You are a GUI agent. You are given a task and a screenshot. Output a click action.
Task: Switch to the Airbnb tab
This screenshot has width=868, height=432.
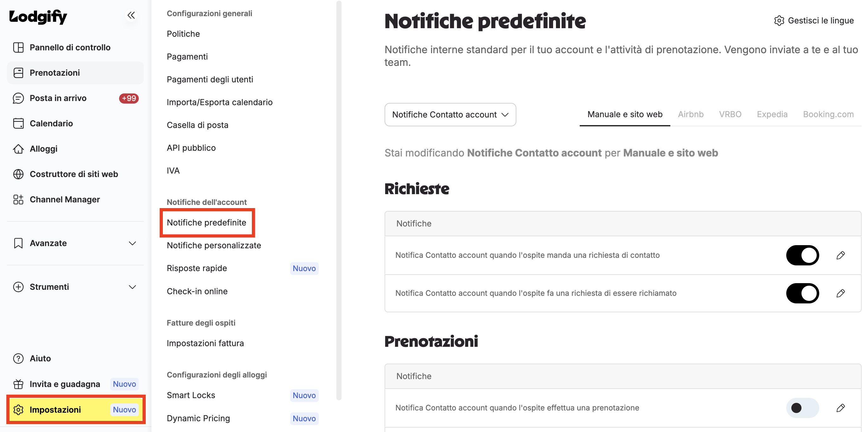(690, 114)
